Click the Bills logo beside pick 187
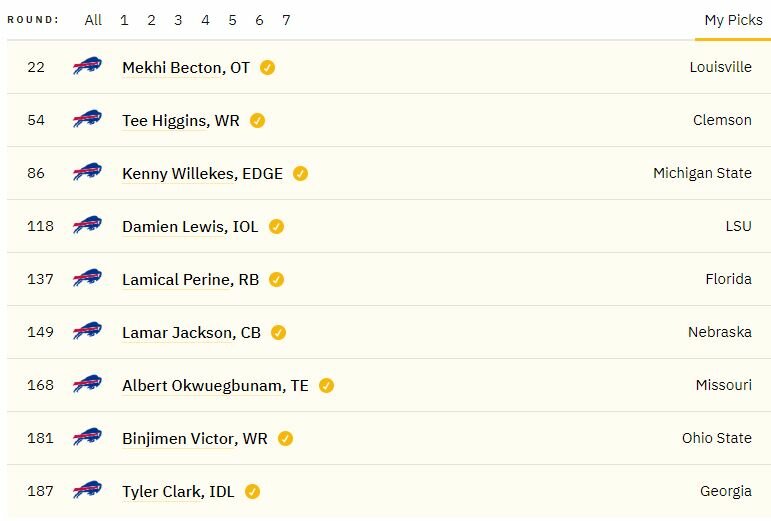 (87, 491)
